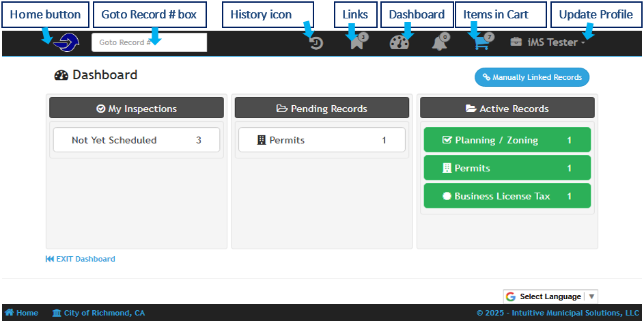644x321 pixels.
Task: Click the Google logo in language selector
Action: click(x=511, y=296)
